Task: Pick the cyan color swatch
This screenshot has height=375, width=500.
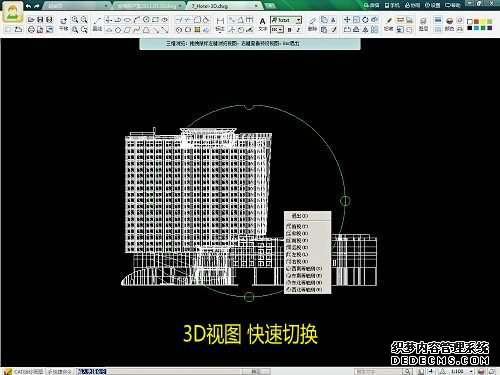Action: click(477, 28)
